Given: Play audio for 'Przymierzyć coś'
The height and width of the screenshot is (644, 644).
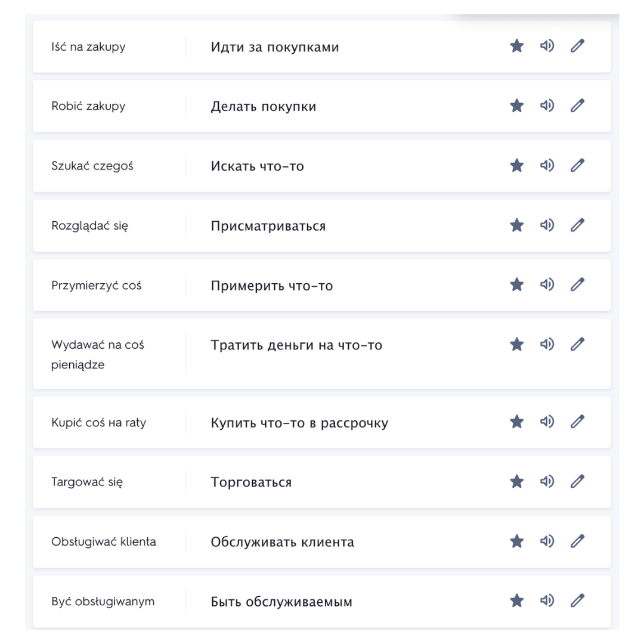Looking at the screenshot, I should click(x=547, y=284).
